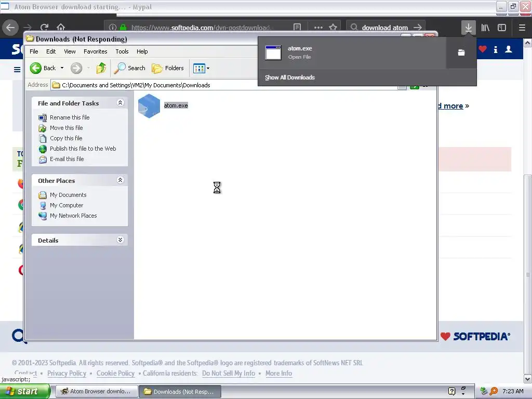This screenshot has width=532, height=399.
Task: Open Do Not Sell My Info link
Action: [x=229, y=373]
